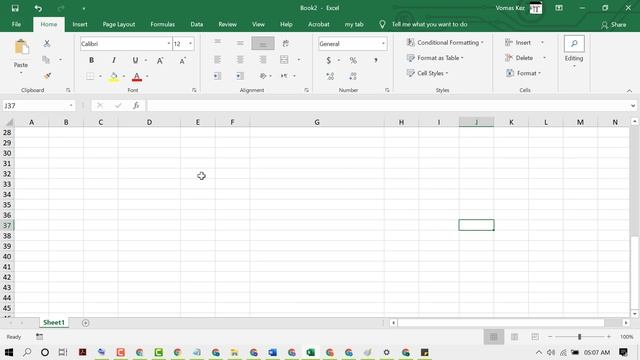Image resolution: width=640 pixels, height=360 pixels.
Task: Switch to the Data tab
Action: click(196, 24)
